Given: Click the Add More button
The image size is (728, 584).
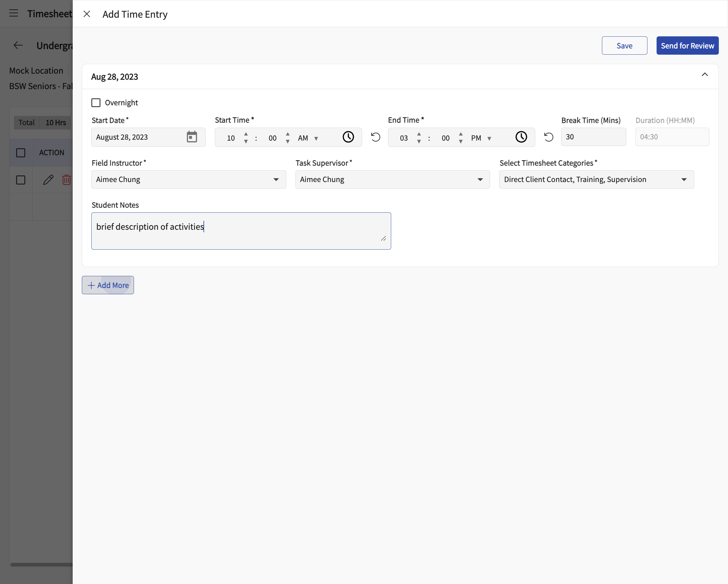Looking at the screenshot, I should pyautogui.click(x=108, y=285).
